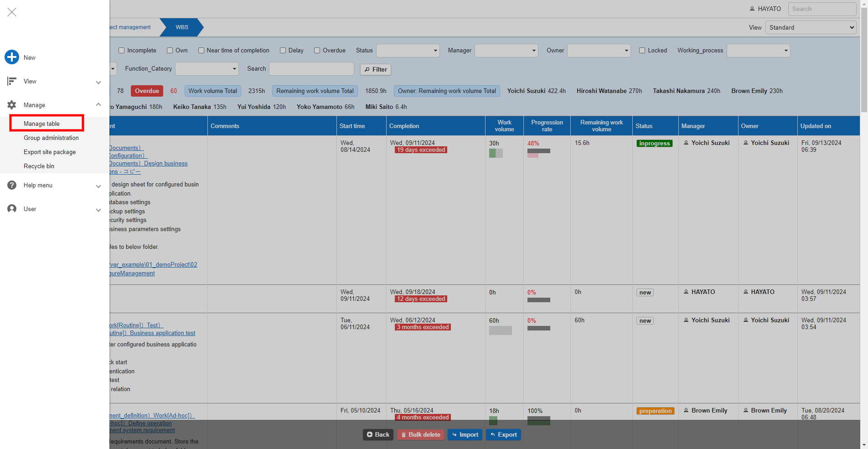Click the View list icon in sidebar
The height and width of the screenshot is (449, 868).
[12, 81]
